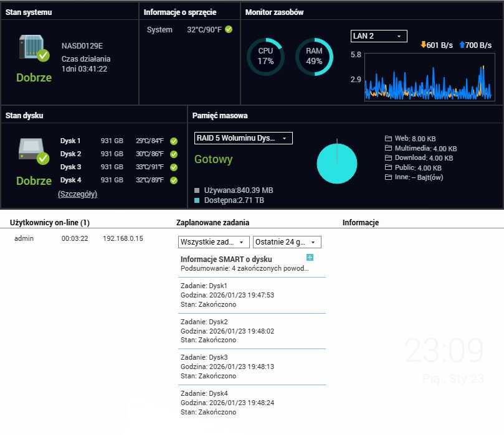Click the gray Używana legend swatch
This screenshot has height=435, width=504.
pyautogui.click(x=197, y=190)
